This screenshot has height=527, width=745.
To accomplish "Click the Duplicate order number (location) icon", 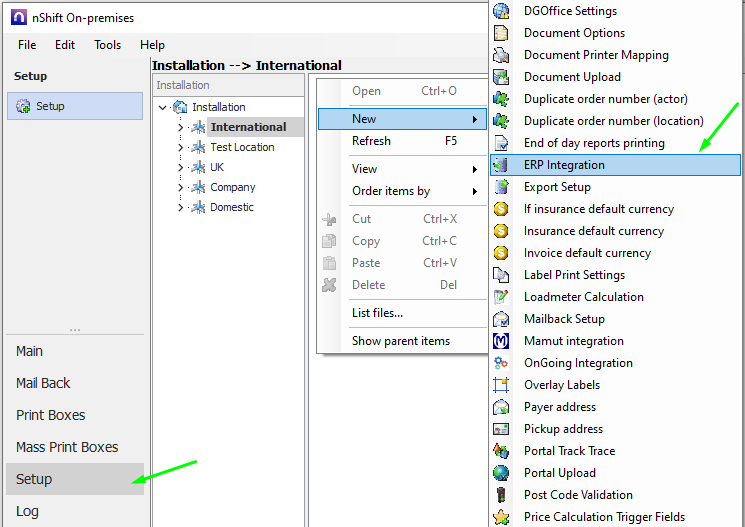I will (x=501, y=121).
